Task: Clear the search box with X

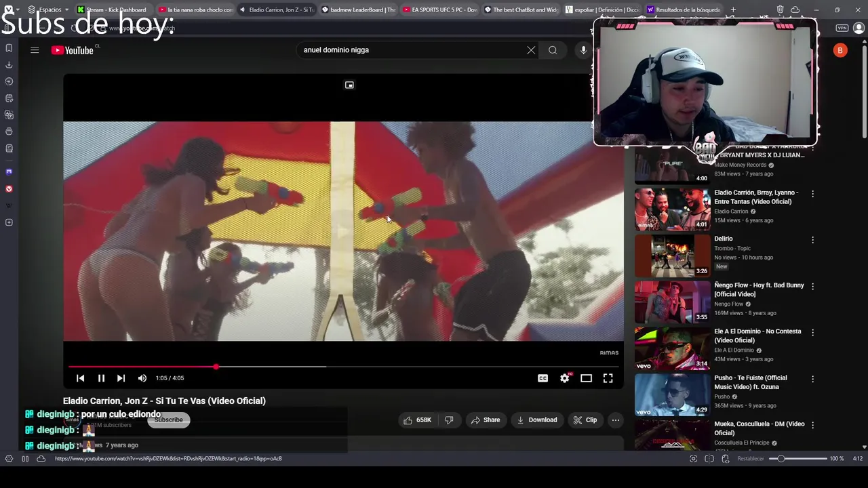Action: tap(531, 50)
